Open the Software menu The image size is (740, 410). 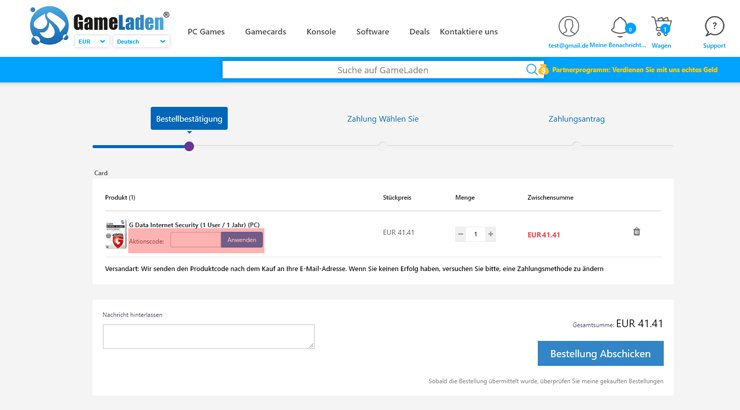(x=372, y=32)
